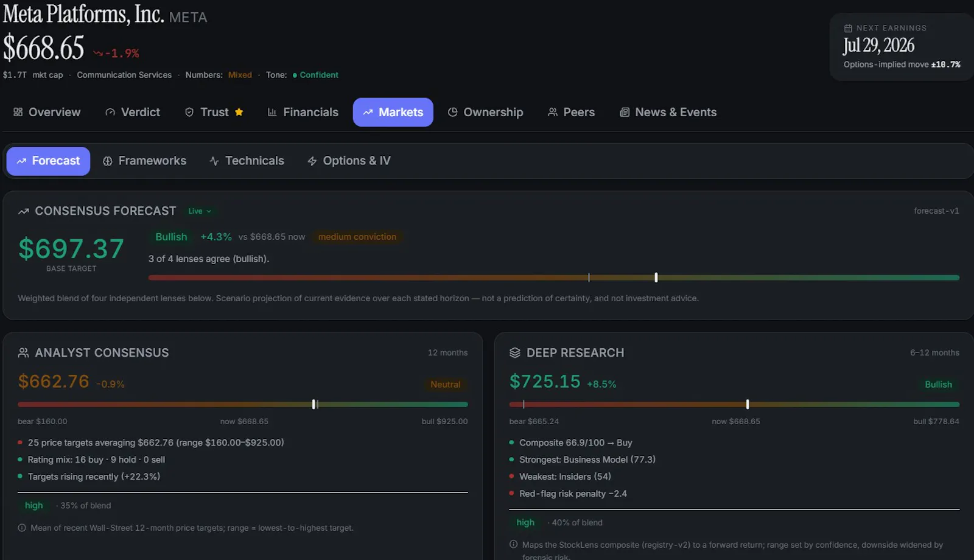
Task: Click the red down-trend arrow beside -1.9%
Action: (x=98, y=54)
